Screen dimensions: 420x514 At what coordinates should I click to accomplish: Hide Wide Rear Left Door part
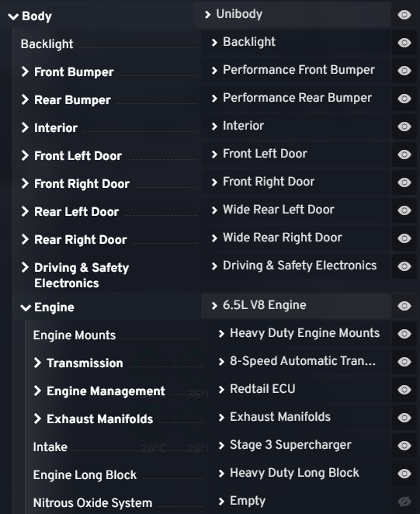pos(404,210)
